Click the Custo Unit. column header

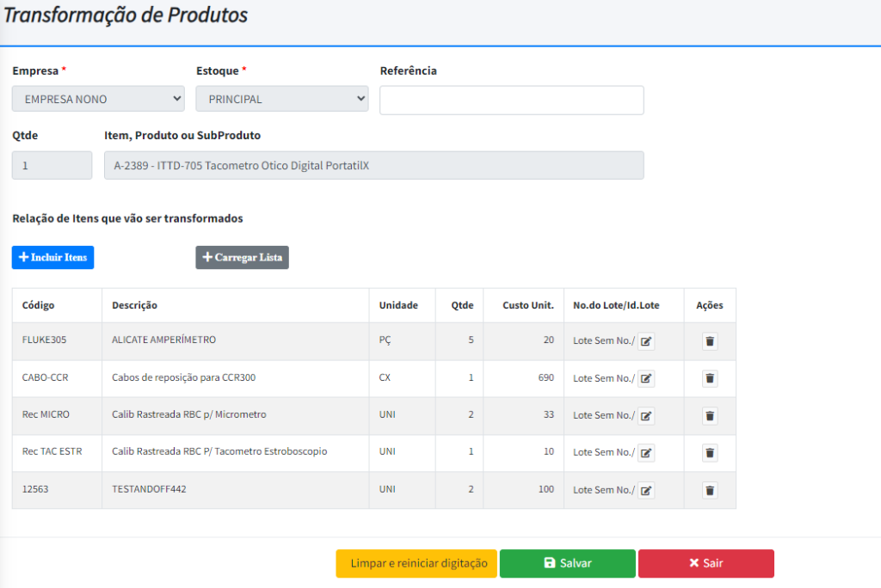point(528,305)
